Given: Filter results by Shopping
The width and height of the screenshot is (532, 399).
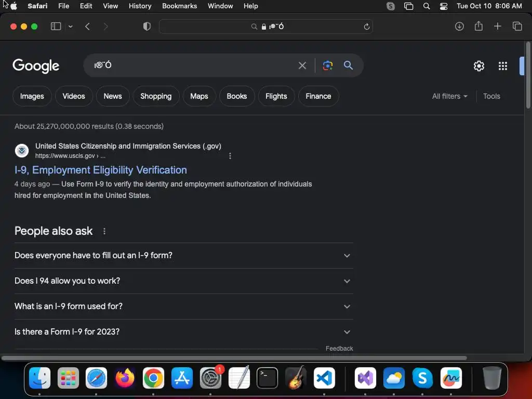Looking at the screenshot, I should pos(156,96).
